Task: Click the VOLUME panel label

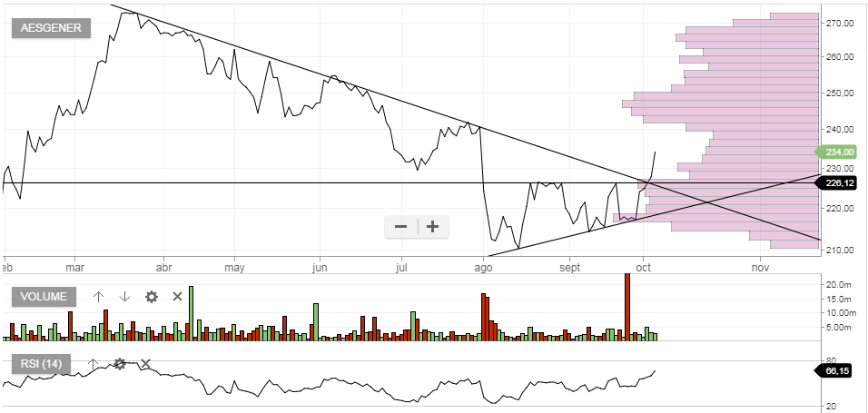Action: [x=44, y=297]
